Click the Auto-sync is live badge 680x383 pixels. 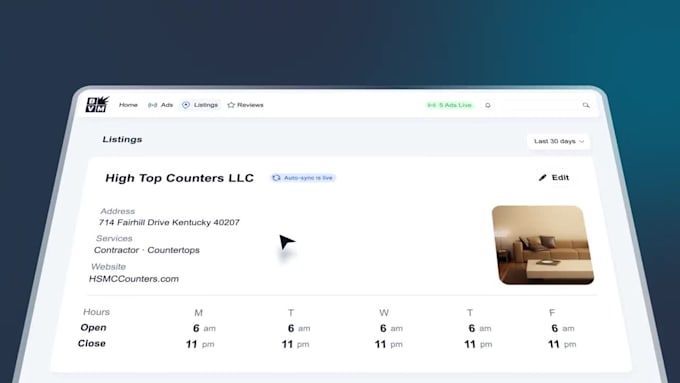(303, 178)
